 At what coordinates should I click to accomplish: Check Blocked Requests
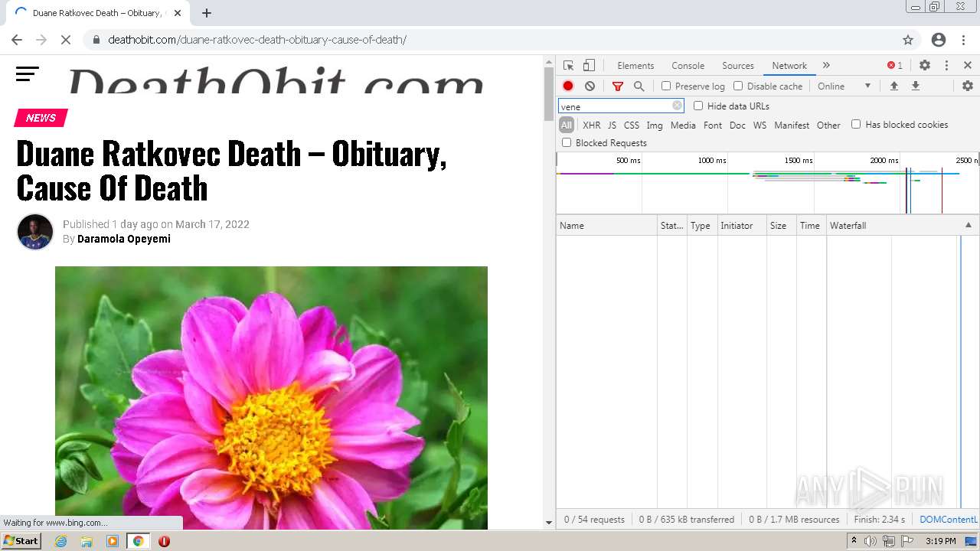pos(567,142)
